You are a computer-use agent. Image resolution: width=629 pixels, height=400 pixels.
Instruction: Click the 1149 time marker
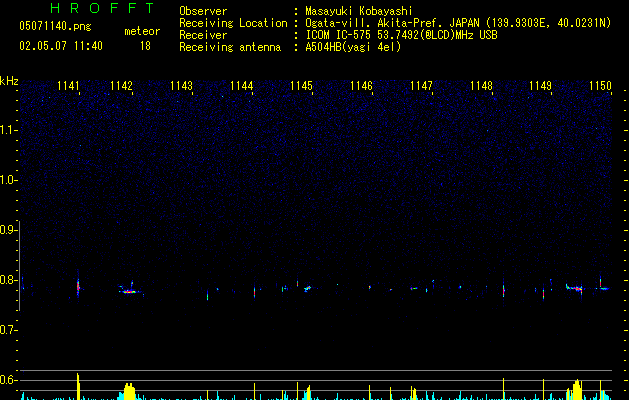(540, 86)
